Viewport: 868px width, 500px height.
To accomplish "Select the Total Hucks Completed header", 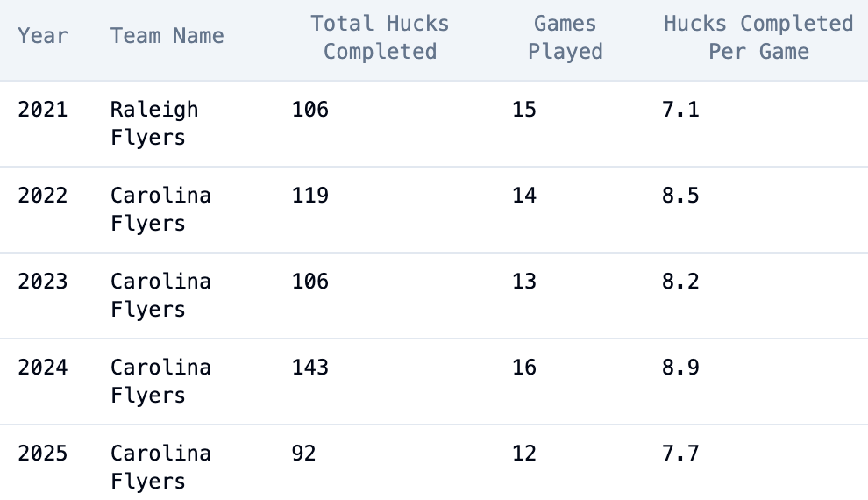I will [380, 38].
